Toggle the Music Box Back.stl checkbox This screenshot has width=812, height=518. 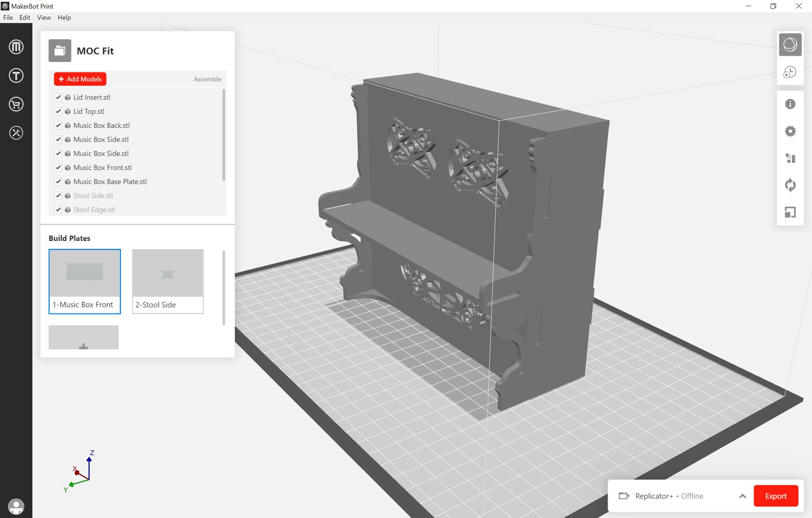click(x=58, y=125)
